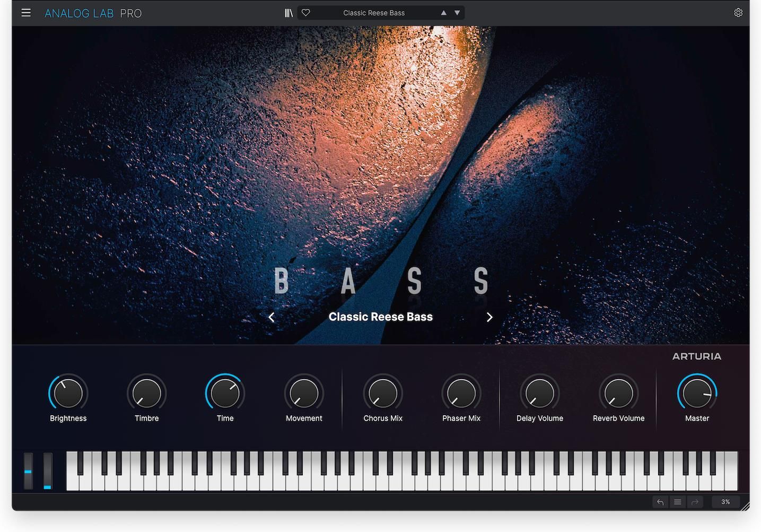Screen dimensions: 761x532
Task: Open the hamburger main menu
Action: 26,13
